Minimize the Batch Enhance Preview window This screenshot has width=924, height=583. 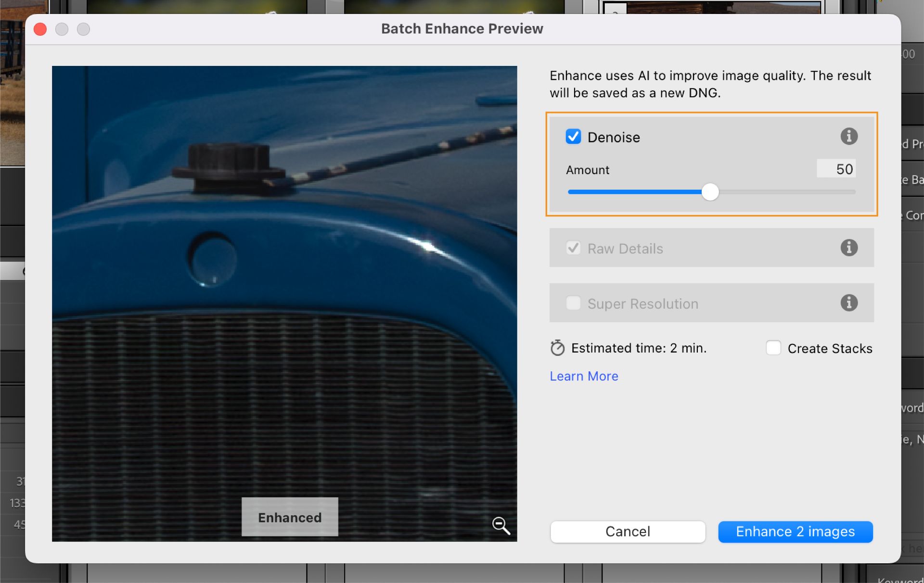pyautogui.click(x=62, y=29)
